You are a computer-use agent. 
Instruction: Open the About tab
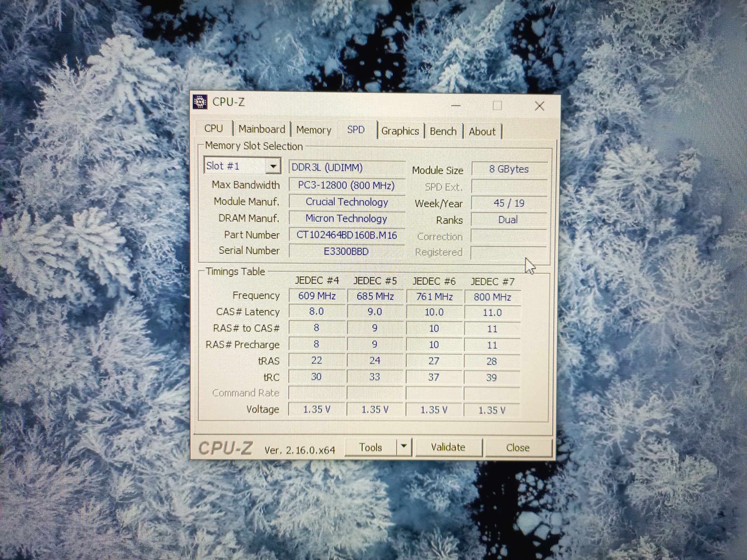click(482, 132)
